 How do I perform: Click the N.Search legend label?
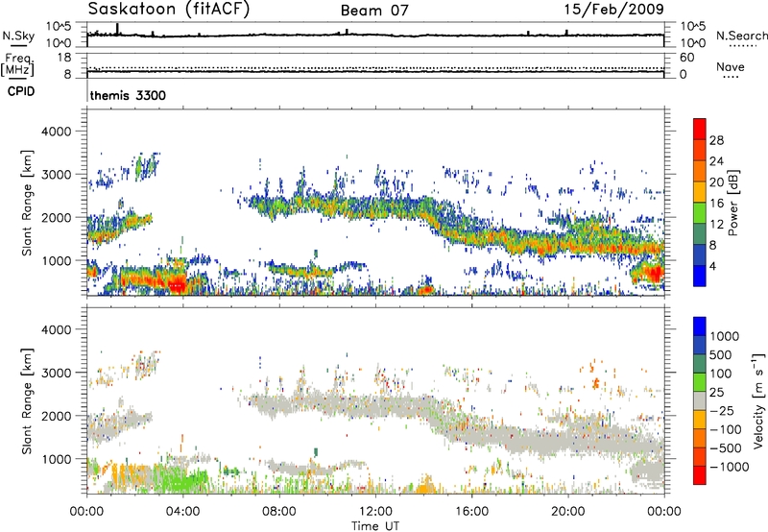pos(741,36)
